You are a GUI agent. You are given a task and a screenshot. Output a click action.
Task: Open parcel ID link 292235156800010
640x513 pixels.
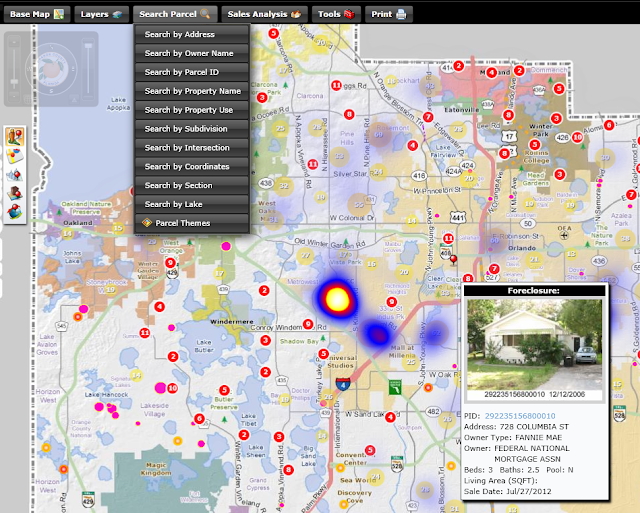point(520,416)
